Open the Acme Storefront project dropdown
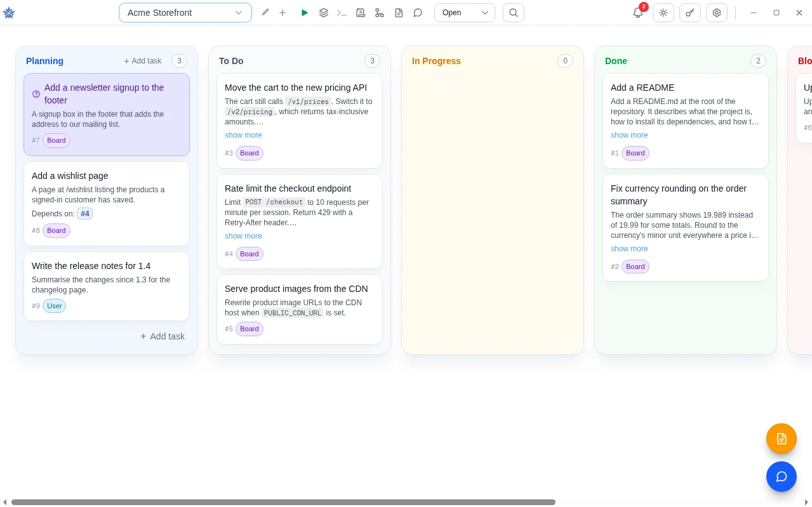 [185, 13]
